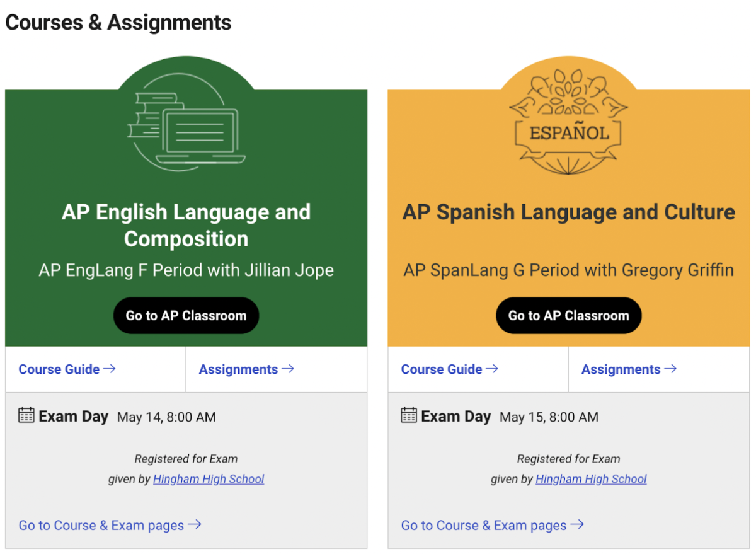Screen dimensions: 756x554
Task: Select the AP Spanish Language and Culture title
Action: tap(568, 212)
